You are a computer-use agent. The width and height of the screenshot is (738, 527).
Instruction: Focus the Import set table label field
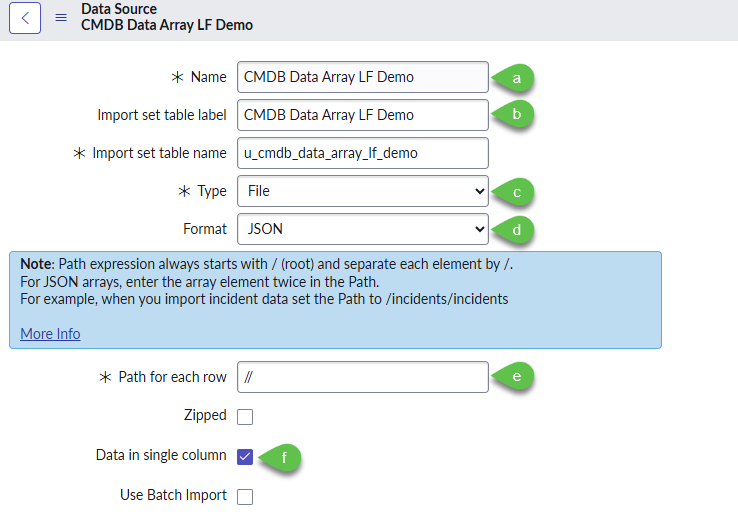click(362, 115)
